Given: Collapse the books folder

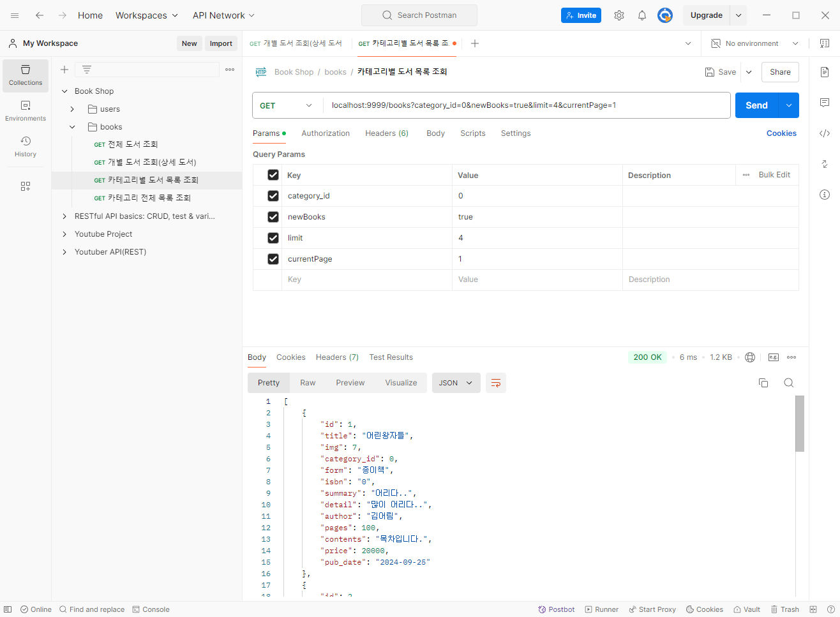Looking at the screenshot, I should click(72, 127).
